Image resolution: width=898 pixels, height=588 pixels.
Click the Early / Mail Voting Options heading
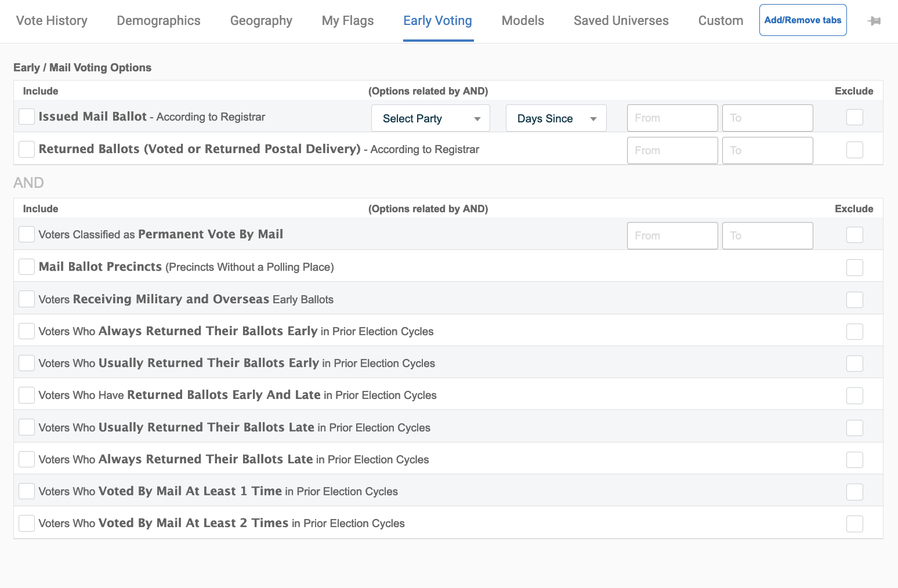pyautogui.click(x=82, y=67)
